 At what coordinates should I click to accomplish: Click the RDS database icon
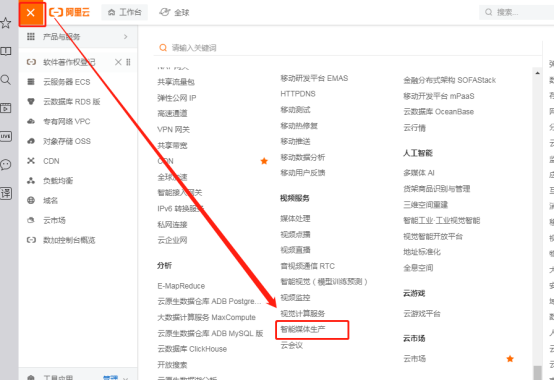point(31,102)
